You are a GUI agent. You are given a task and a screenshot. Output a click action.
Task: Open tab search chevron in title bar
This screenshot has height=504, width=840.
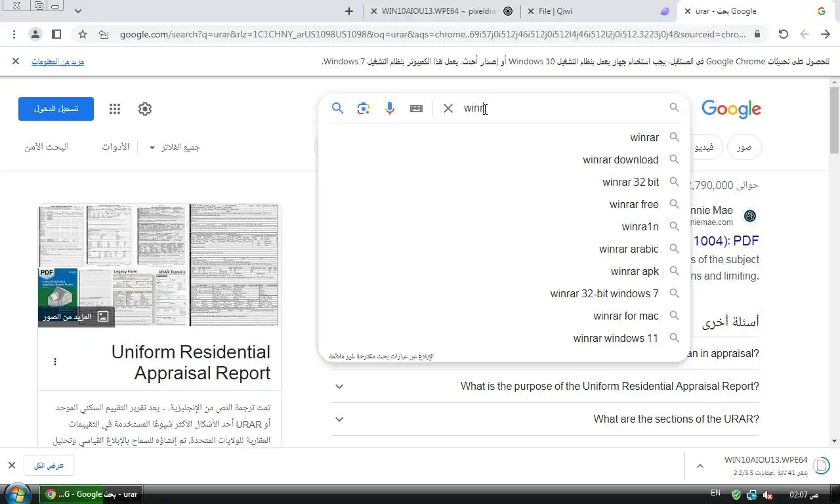[78, 11]
